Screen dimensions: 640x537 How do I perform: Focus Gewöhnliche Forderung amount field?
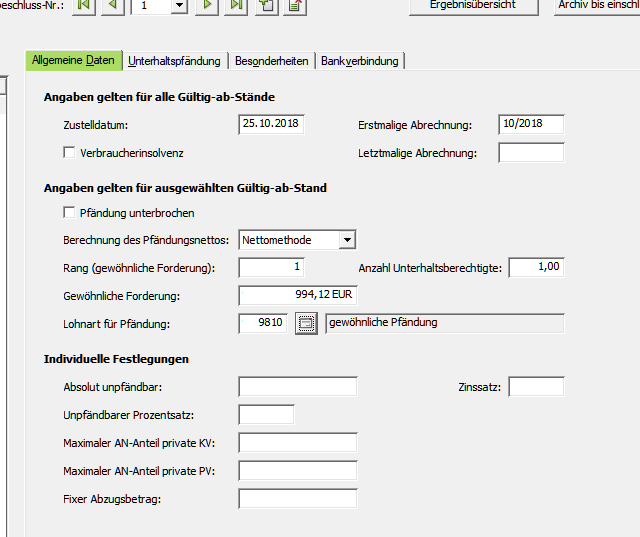click(298, 295)
